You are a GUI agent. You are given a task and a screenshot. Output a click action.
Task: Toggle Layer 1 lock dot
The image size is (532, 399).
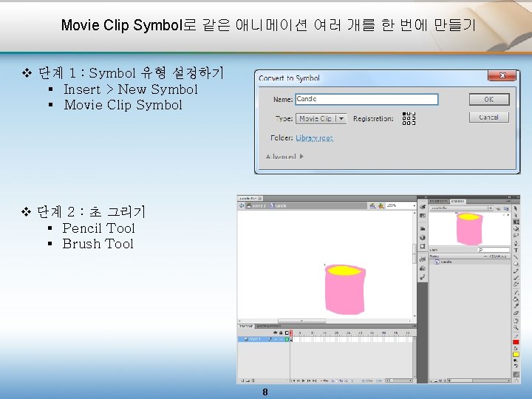pyautogui.click(x=282, y=340)
